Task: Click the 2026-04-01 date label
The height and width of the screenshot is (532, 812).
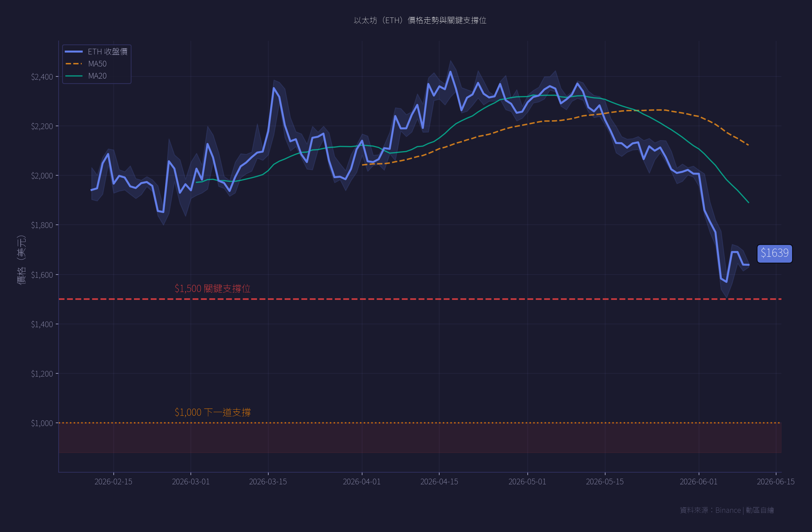Action: point(362,482)
